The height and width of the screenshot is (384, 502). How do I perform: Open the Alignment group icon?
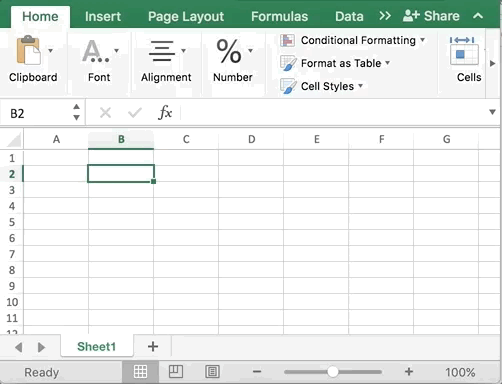coord(162,51)
